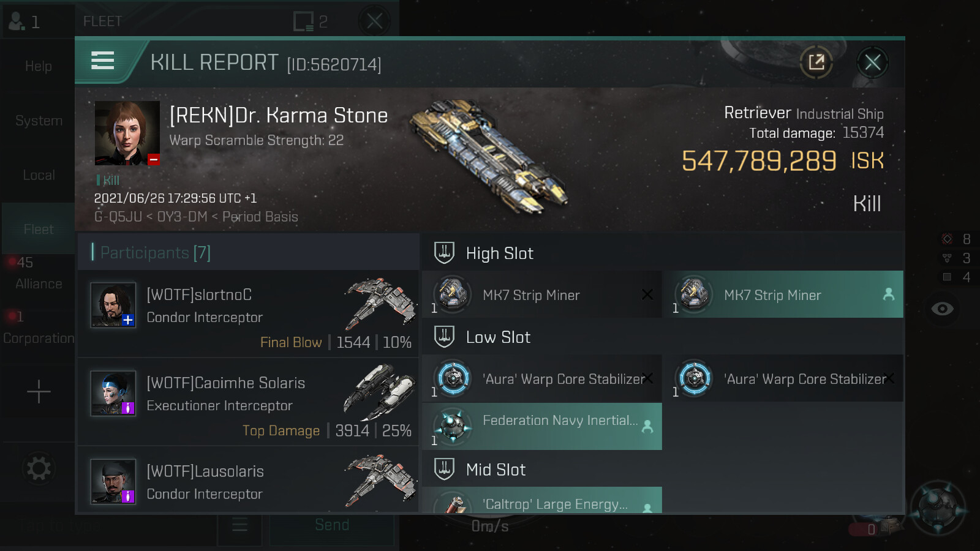Open the settings gear in sidebar
980x551 pixels.
tap(39, 469)
